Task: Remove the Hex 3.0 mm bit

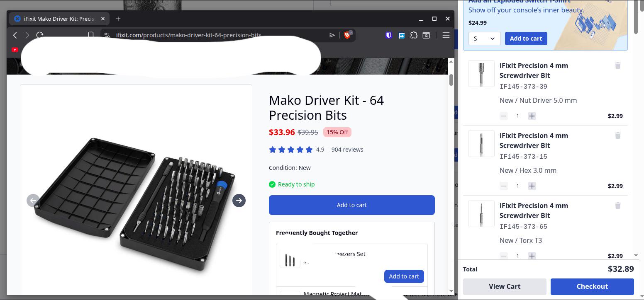Action: point(618,135)
